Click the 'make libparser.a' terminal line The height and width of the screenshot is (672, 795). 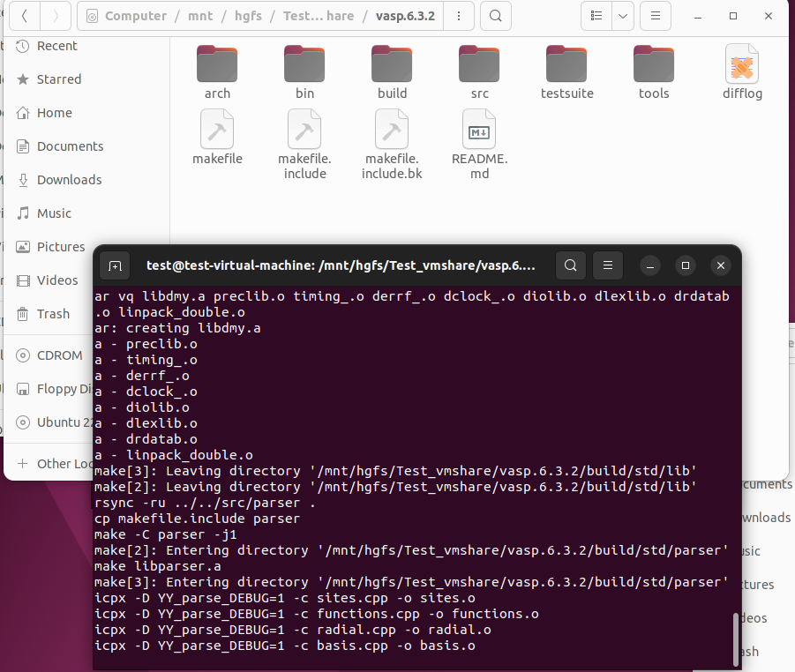[x=158, y=566]
